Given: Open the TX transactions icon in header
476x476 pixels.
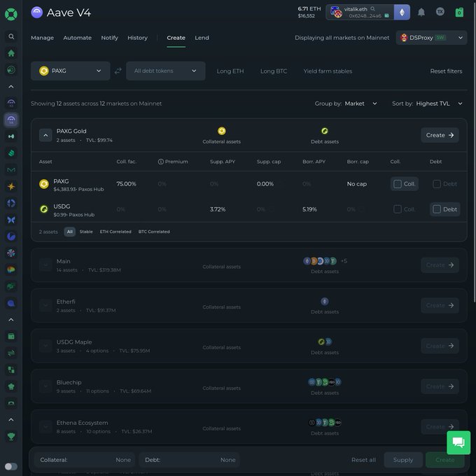Looking at the screenshot, I should [x=440, y=12].
